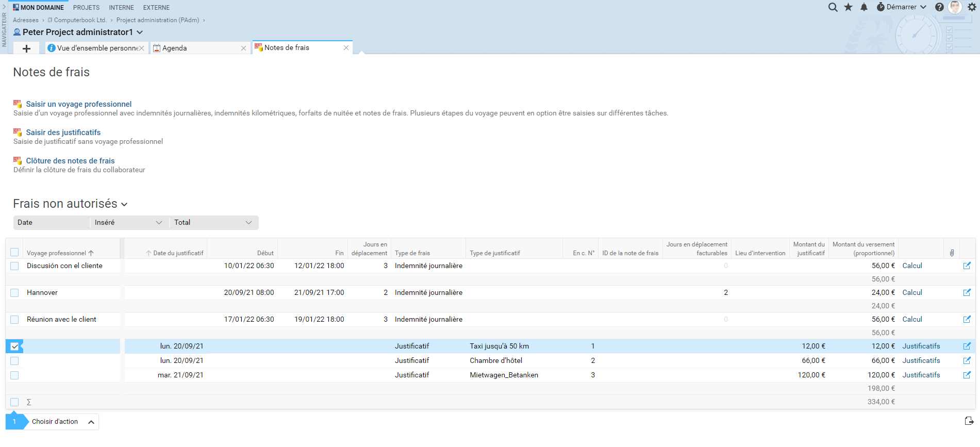The image size is (980, 447).
Task: Check the Discusión con el cliente row
Action: (14, 266)
